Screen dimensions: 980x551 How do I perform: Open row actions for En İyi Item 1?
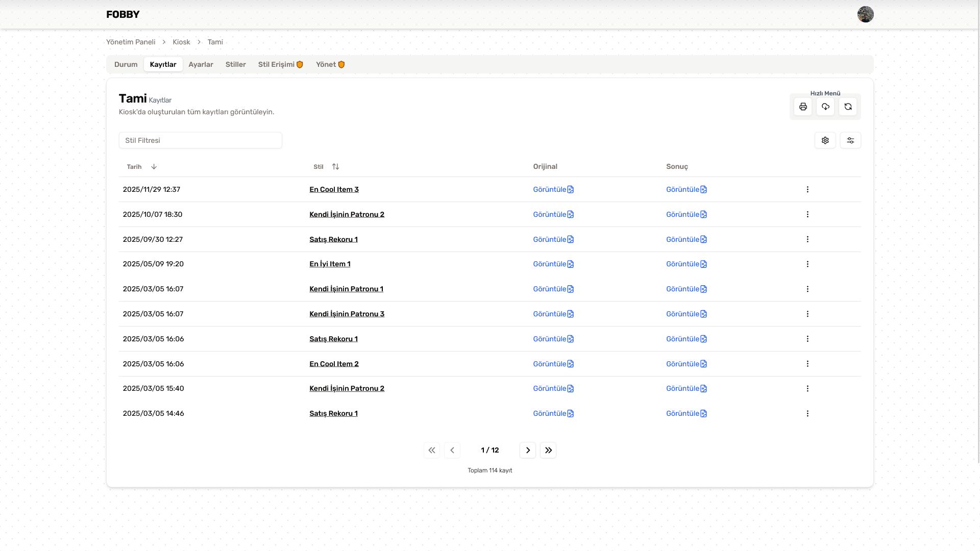pyautogui.click(x=807, y=264)
